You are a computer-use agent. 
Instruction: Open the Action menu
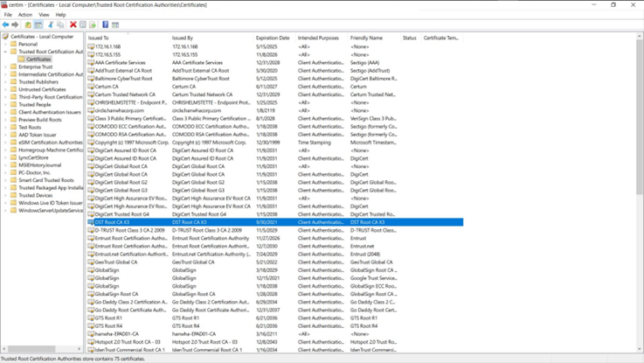pyautogui.click(x=25, y=15)
